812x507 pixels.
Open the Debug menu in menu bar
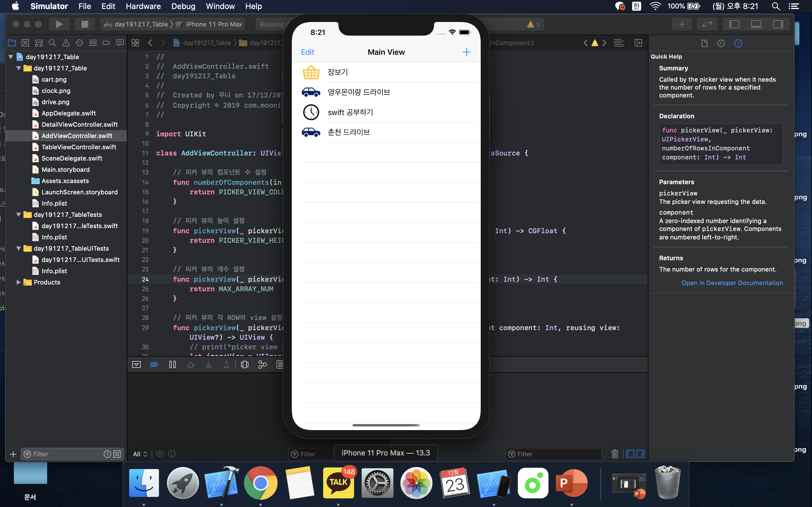click(183, 6)
